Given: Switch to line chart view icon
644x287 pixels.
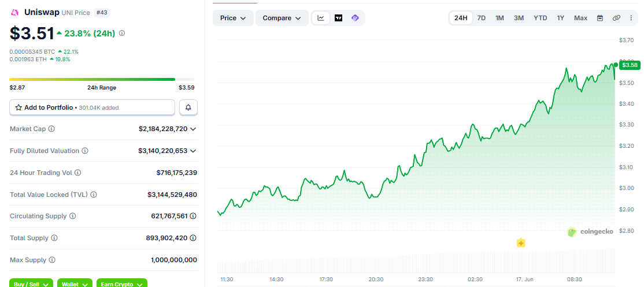Looking at the screenshot, I should [321, 18].
